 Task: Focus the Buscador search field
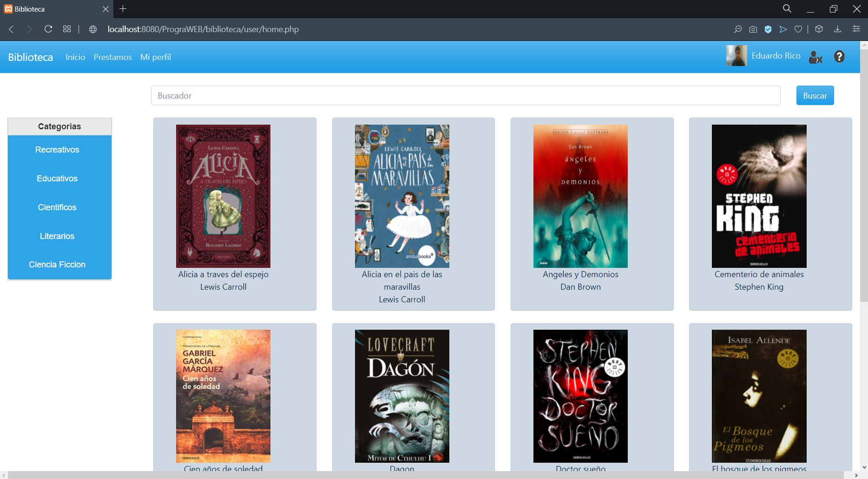coord(466,95)
